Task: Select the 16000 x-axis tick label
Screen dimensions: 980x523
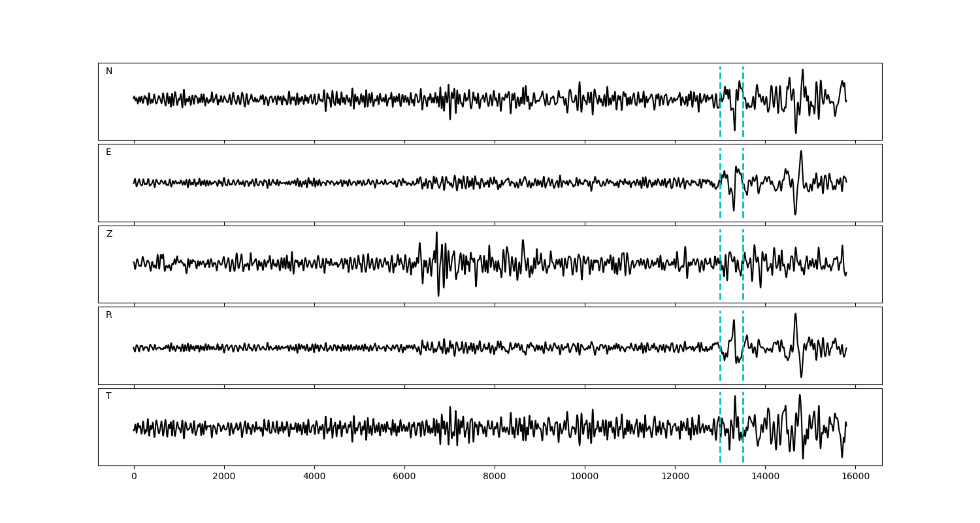Action: point(855,477)
